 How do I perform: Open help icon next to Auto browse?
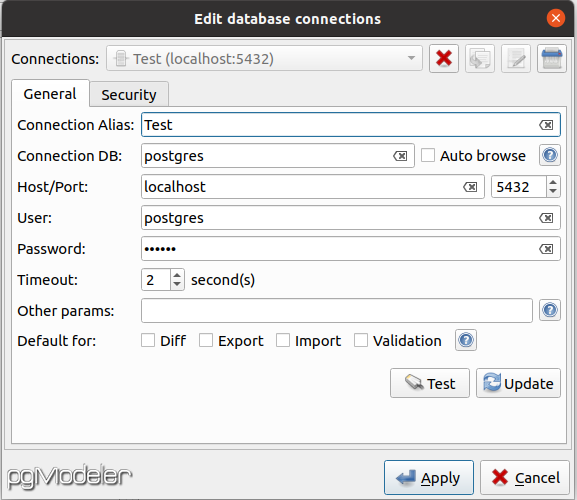(x=550, y=155)
